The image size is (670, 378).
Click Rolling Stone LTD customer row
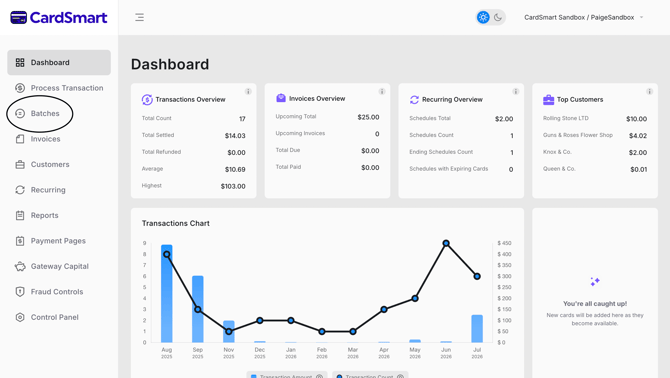coord(595,118)
